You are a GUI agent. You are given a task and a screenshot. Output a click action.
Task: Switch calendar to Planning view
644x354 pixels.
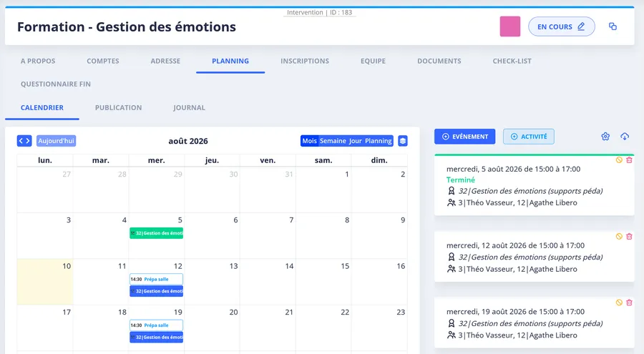[379, 141]
